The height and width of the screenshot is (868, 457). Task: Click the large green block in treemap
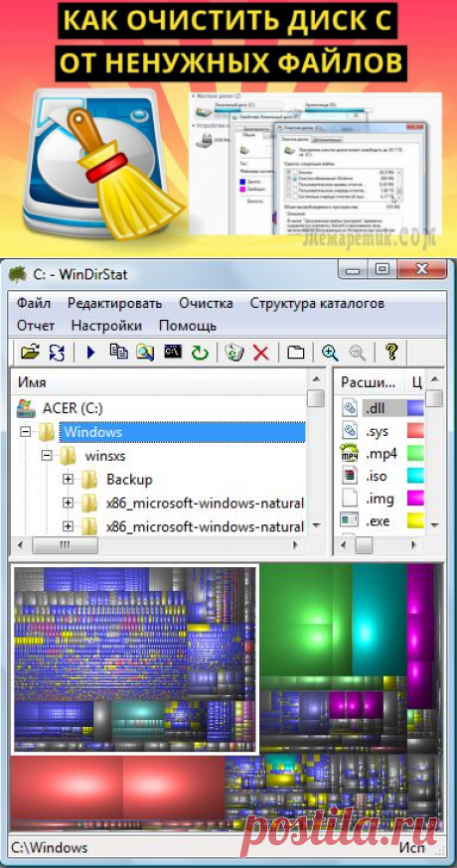306,621
